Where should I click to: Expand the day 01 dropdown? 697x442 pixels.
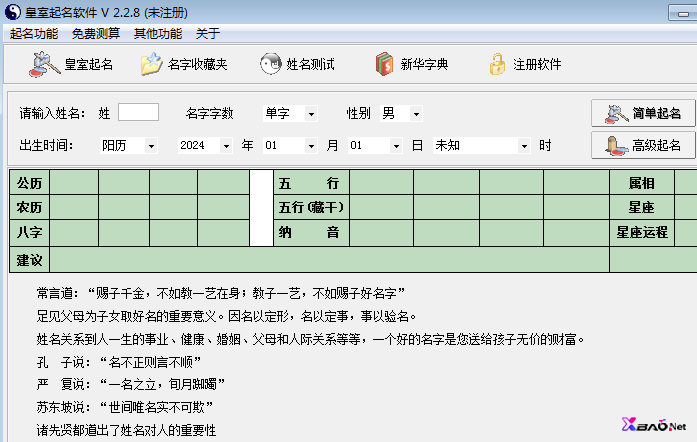click(396, 146)
